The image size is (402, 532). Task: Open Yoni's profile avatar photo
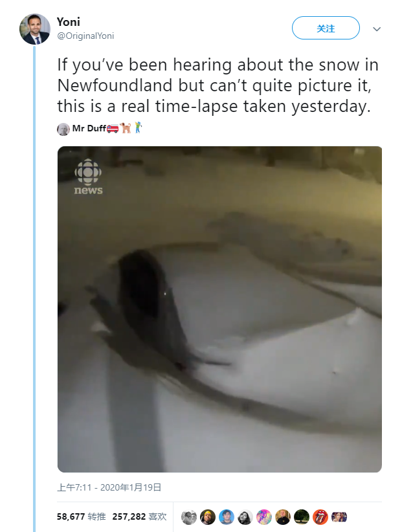tap(34, 29)
